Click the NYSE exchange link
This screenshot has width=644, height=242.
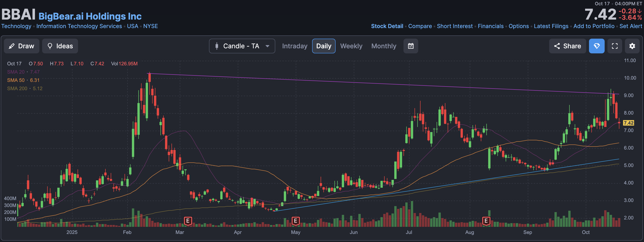[x=151, y=26]
